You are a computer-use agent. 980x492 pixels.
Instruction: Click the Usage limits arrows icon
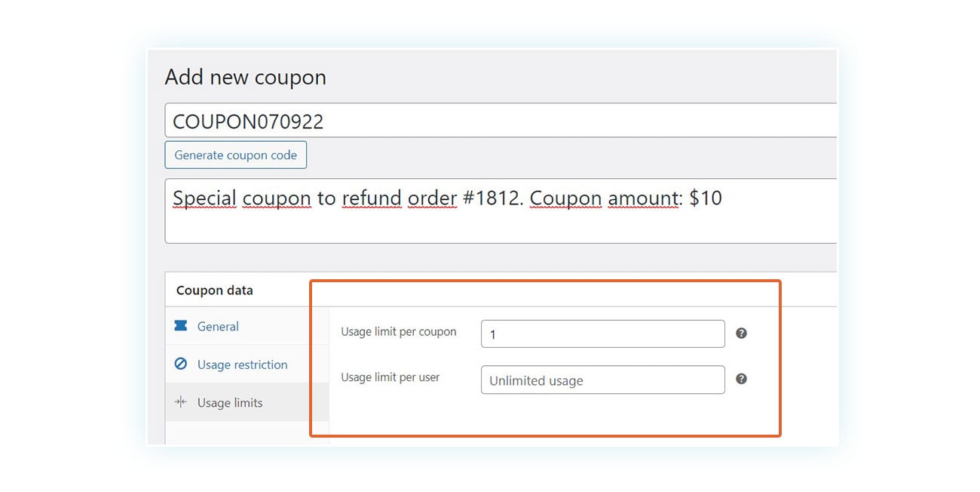coord(181,402)
